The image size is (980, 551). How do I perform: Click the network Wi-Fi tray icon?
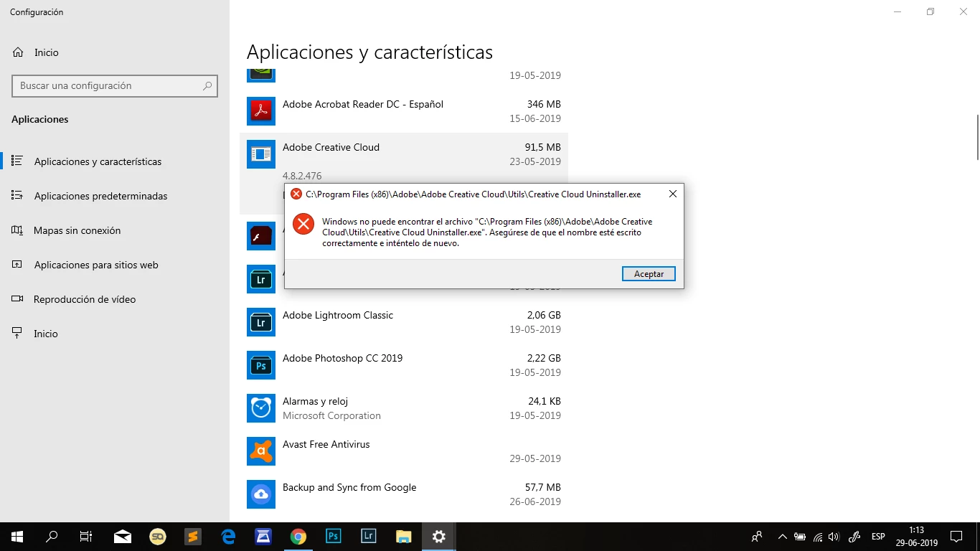818,537
